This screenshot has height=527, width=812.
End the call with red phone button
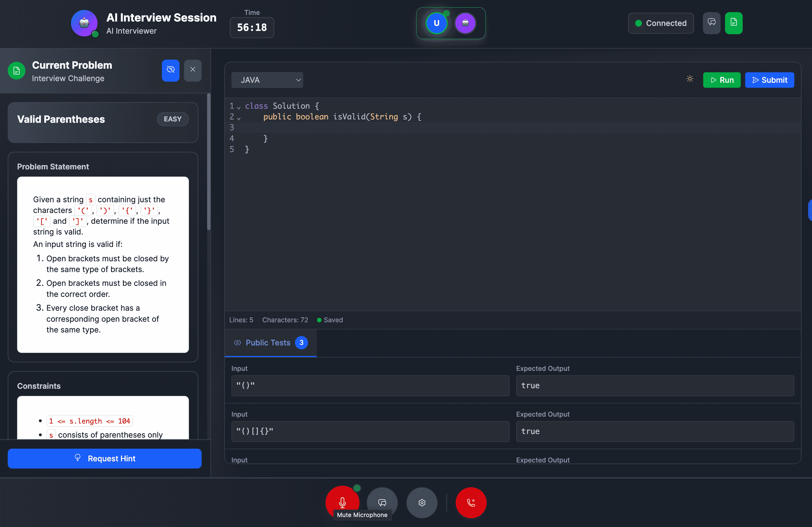point(471,502)
